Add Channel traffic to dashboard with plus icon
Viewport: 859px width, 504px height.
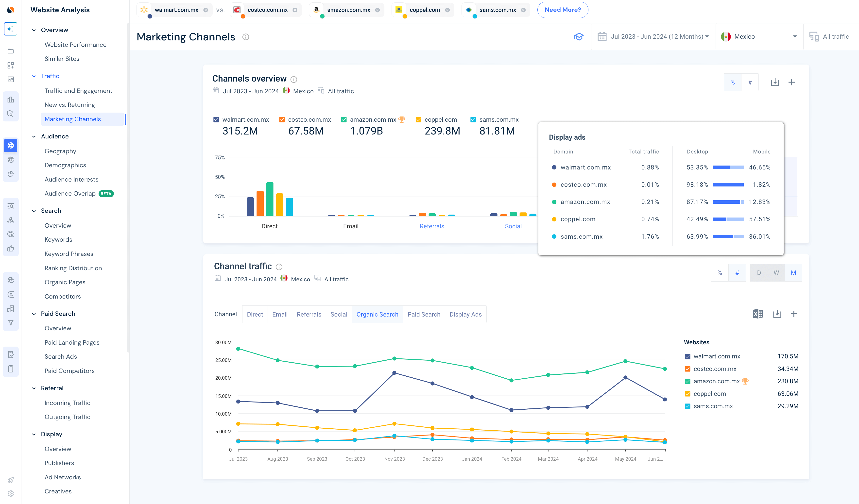click(793, 314)
